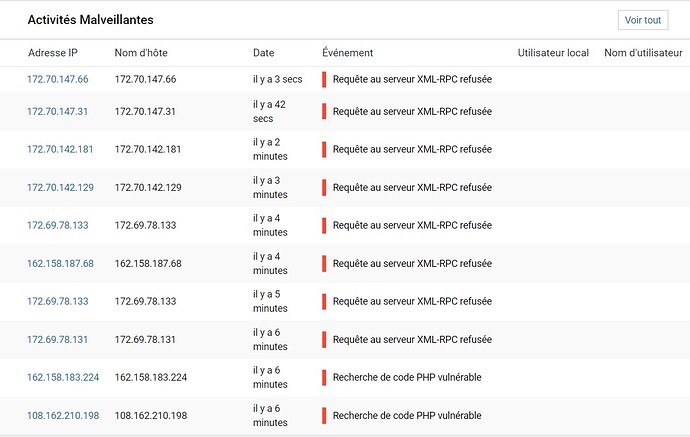
Task: Open IP address 172.70.147.66 link
Action: click(x=57, y=79)
